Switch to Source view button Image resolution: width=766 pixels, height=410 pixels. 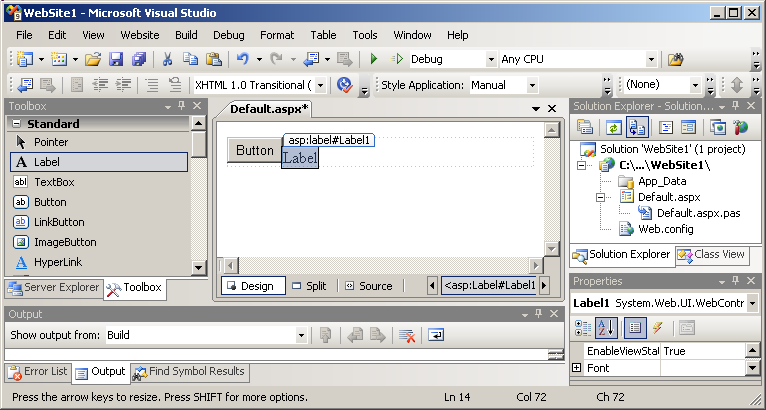pos(368,286)
